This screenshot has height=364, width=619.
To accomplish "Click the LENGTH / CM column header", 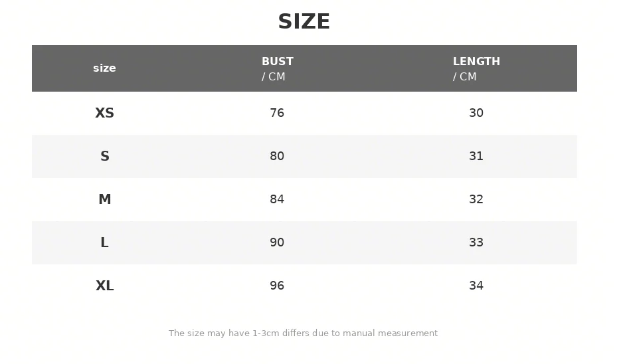I will click(x=476, y=68).
